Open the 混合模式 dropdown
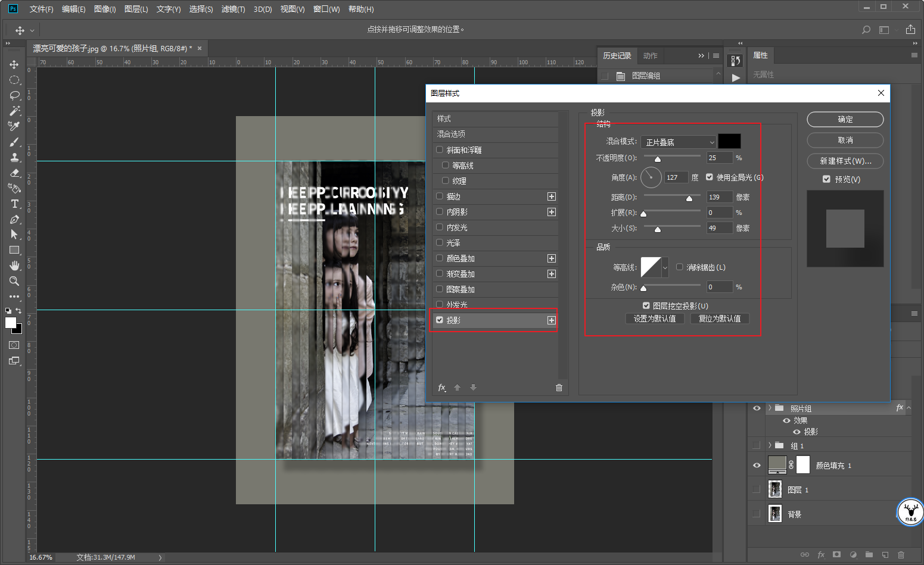 click(679, 142)
